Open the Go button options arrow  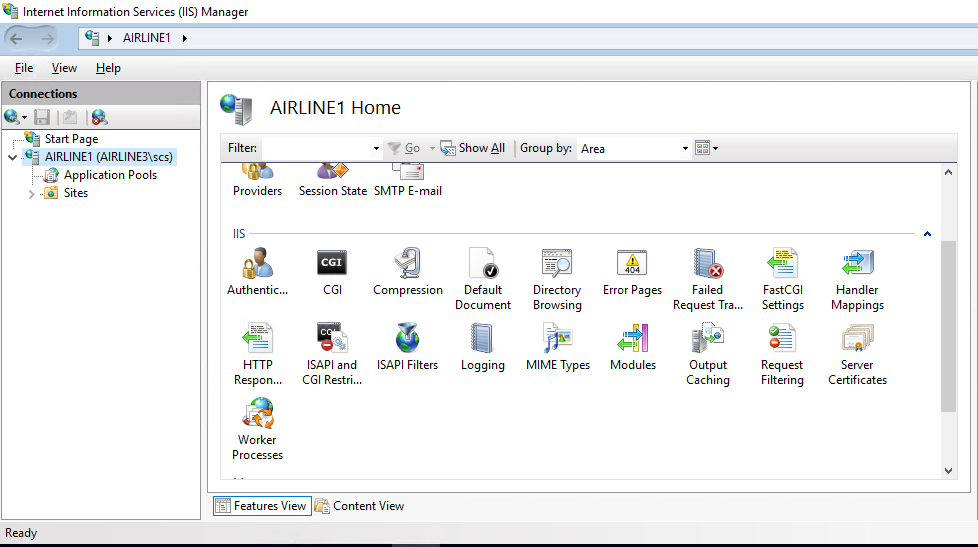point(432,148)
